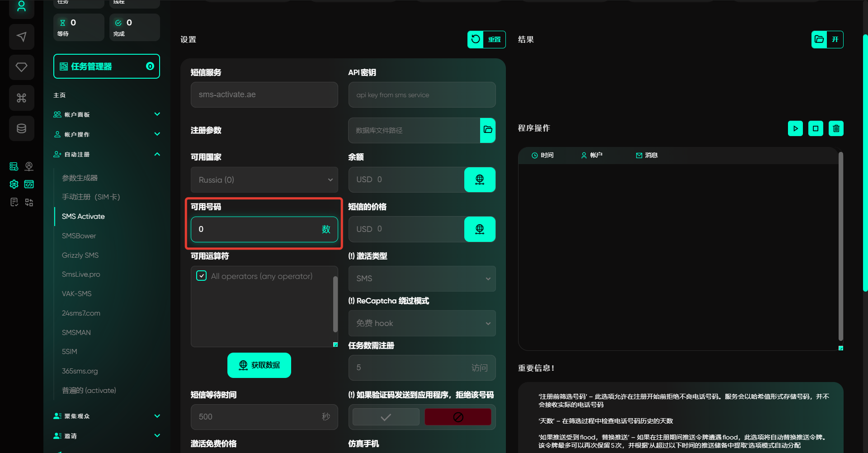The height and width of the screenshot is (453, 868).
Task: Click the database icon in left sidebar
Action: (x=21, y=129)
